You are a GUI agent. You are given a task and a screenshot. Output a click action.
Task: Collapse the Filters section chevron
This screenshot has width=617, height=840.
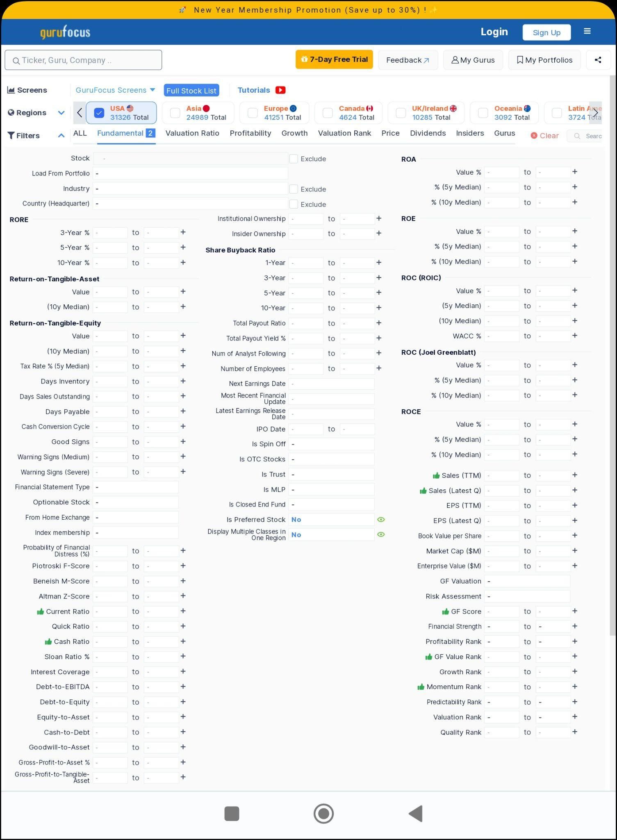click(61, 135)
